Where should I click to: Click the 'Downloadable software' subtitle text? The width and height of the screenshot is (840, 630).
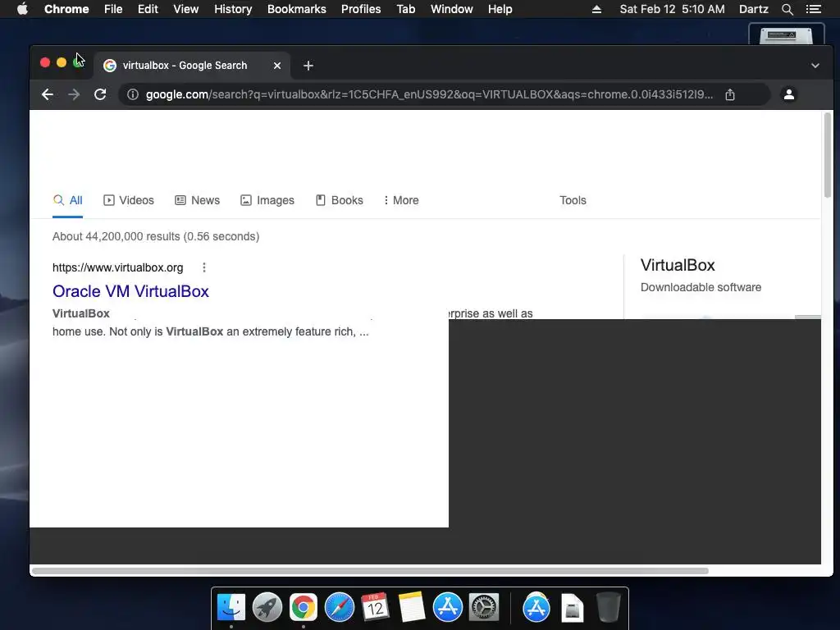[701, 287]
